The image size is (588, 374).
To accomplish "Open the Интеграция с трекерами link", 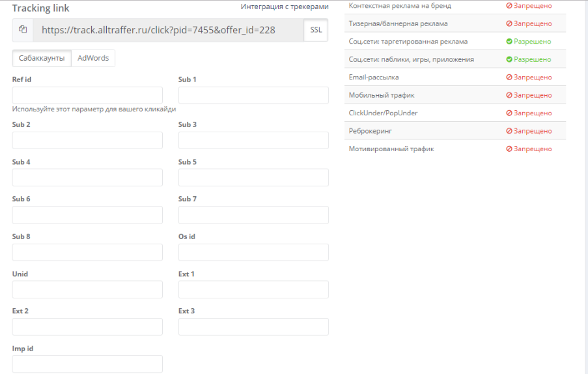I will (285, 7).
